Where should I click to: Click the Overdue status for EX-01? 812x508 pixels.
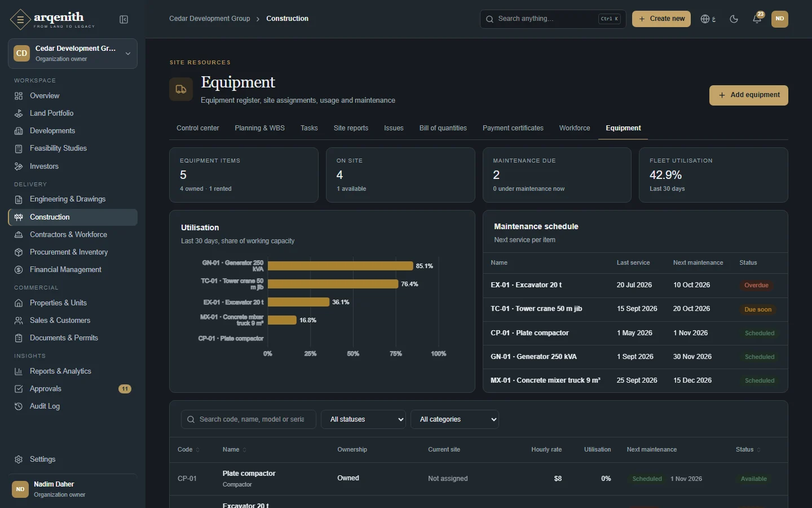(756, 286)
